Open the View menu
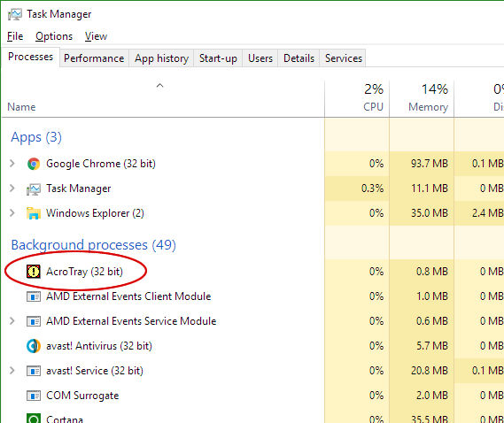Image resolution: width=504 pixels, height=423 pixels. [x=96, y=36]
